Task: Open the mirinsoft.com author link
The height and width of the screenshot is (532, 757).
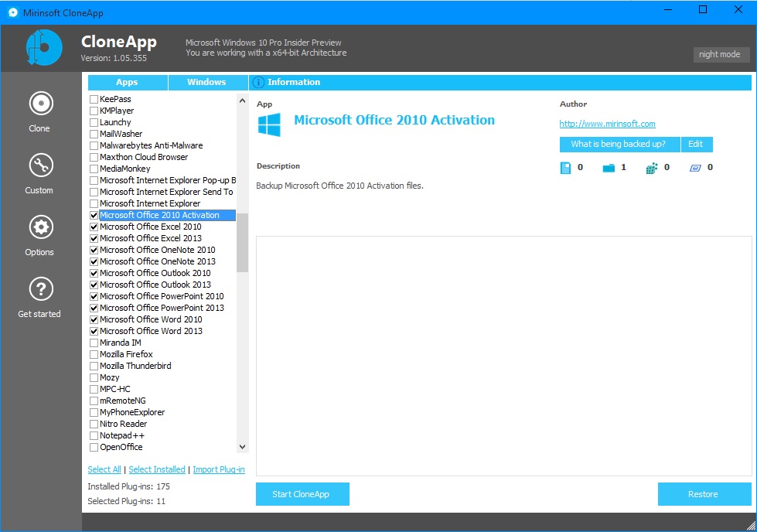Action: (607, 124)
